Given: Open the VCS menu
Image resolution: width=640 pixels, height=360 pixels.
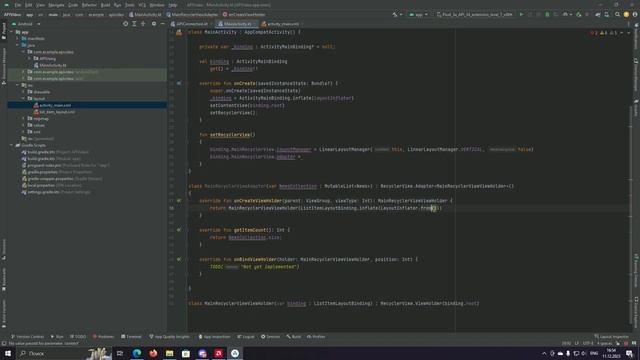Looking at the screenshot, I should pos(142,5).
